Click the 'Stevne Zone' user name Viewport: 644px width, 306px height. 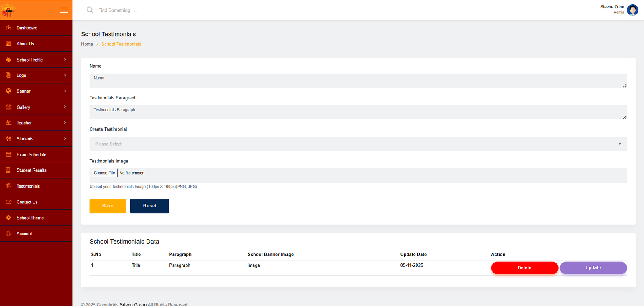pyautogui.click(x=612, y=7)
